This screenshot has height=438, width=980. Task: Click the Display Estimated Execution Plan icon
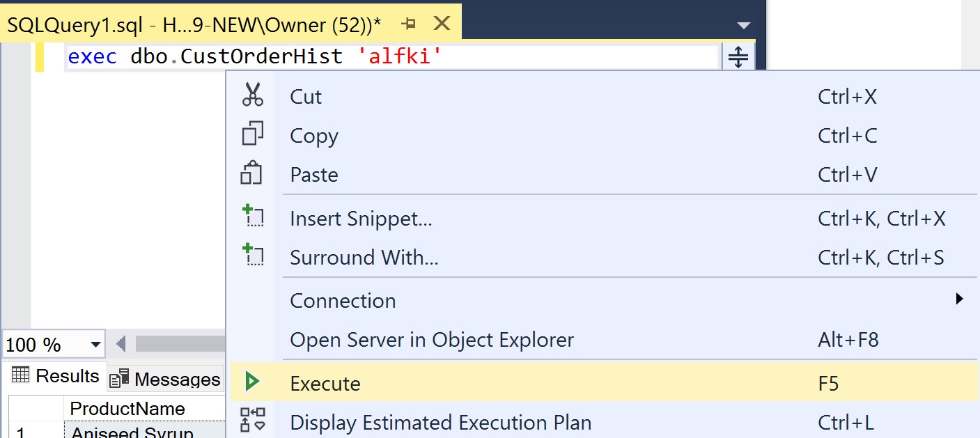point(254,422)
